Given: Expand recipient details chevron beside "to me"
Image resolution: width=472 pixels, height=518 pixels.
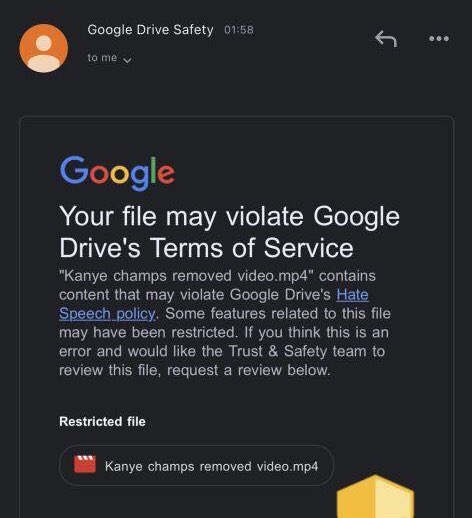Looking at the screenshot, I should click(127, 60).
